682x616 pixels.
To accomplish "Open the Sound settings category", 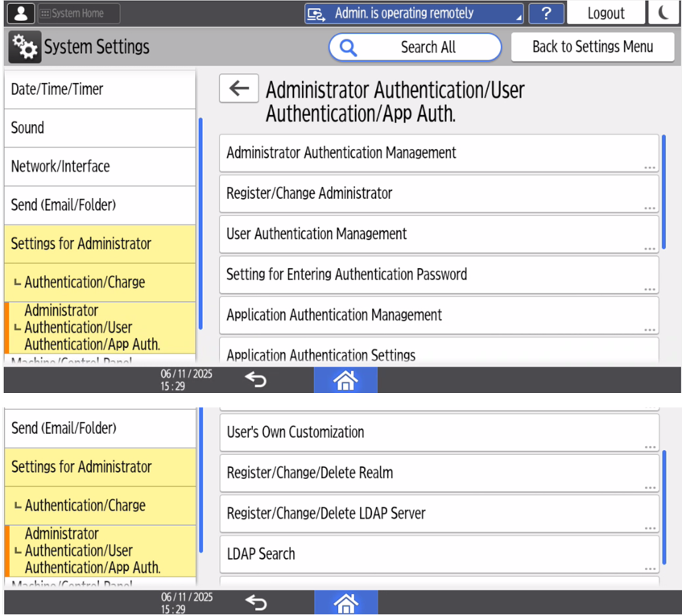I will click(99, 128).
